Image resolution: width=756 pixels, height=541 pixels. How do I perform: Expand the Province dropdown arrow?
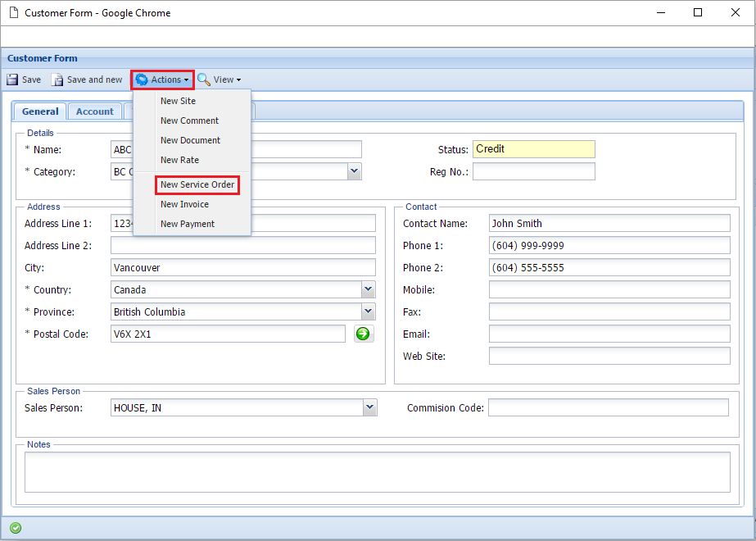(369, 311)
